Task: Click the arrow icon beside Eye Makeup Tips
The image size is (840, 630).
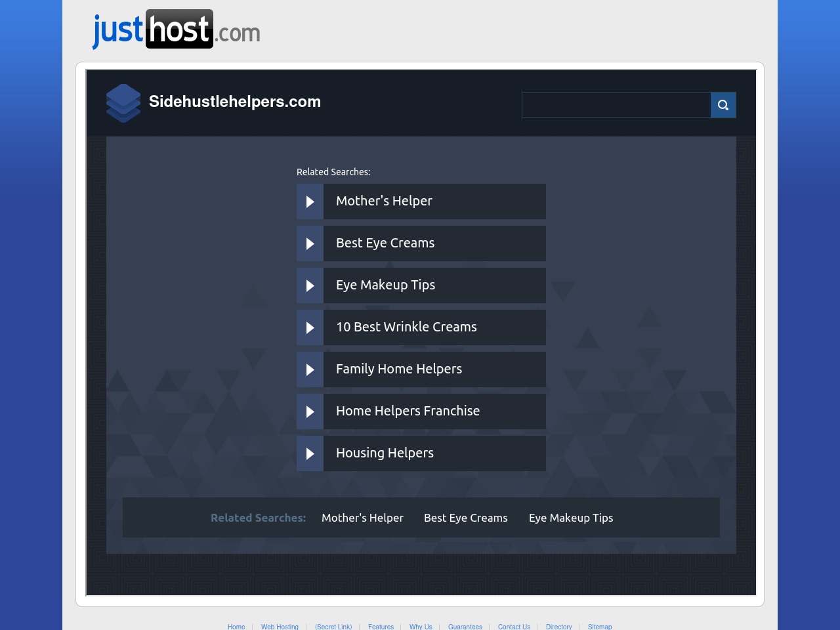Action: (x=310, y=285)
